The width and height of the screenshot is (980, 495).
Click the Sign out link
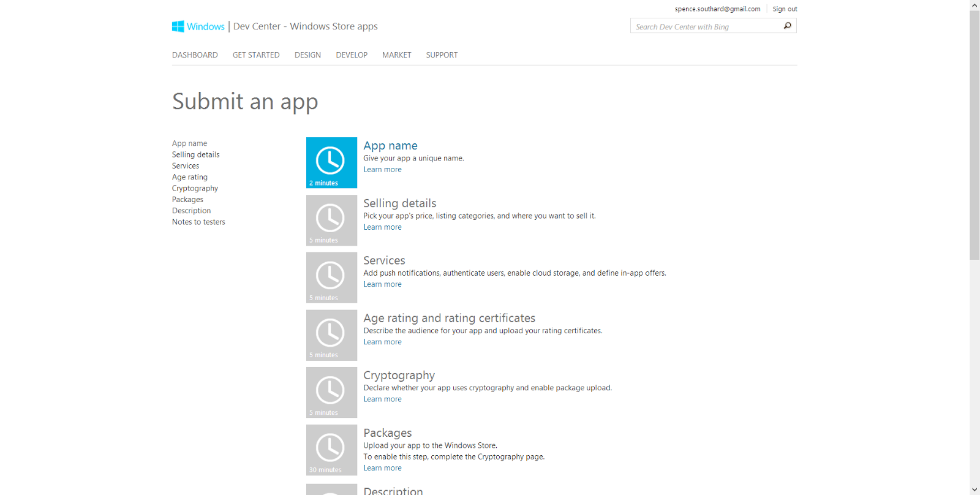(x=785, y=9)
